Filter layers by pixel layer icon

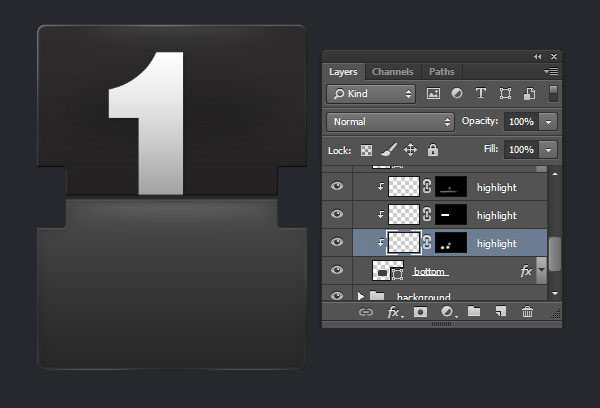click(434, 94)
